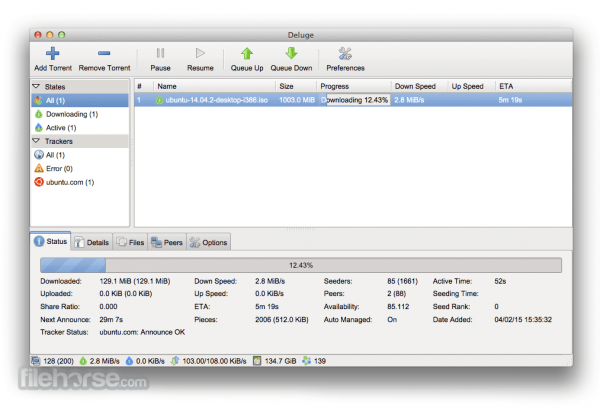Click the torrent row download status icon
Image resolution: width=600 pixels, height=408 pixels.
[159, 100]
